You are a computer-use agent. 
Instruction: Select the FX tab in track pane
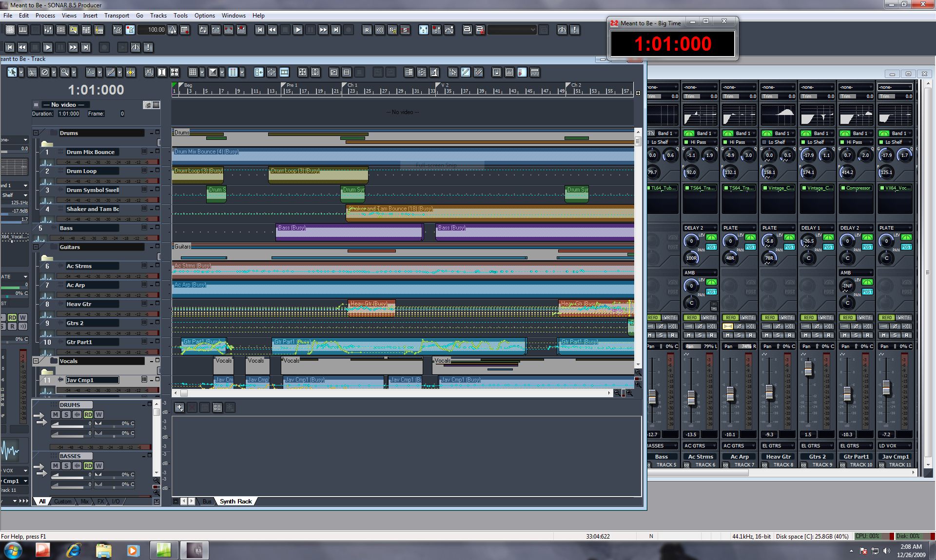click(x=100, y=501)
